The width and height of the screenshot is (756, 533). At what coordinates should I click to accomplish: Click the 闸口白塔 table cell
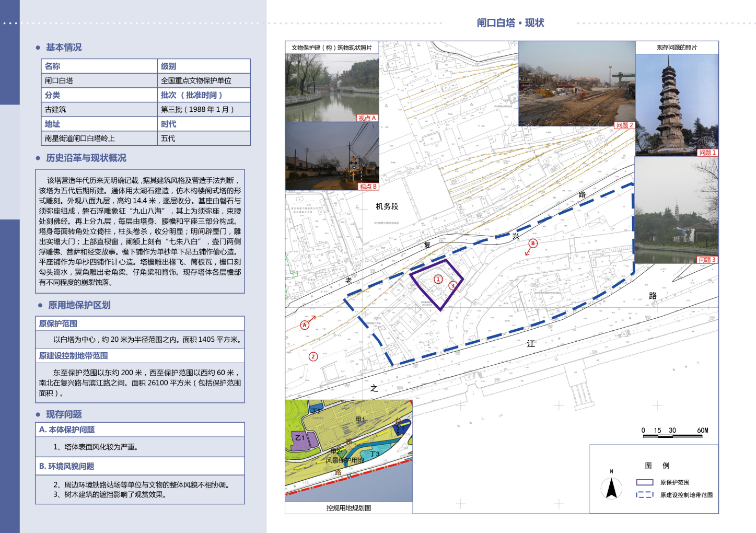point(99,80)
